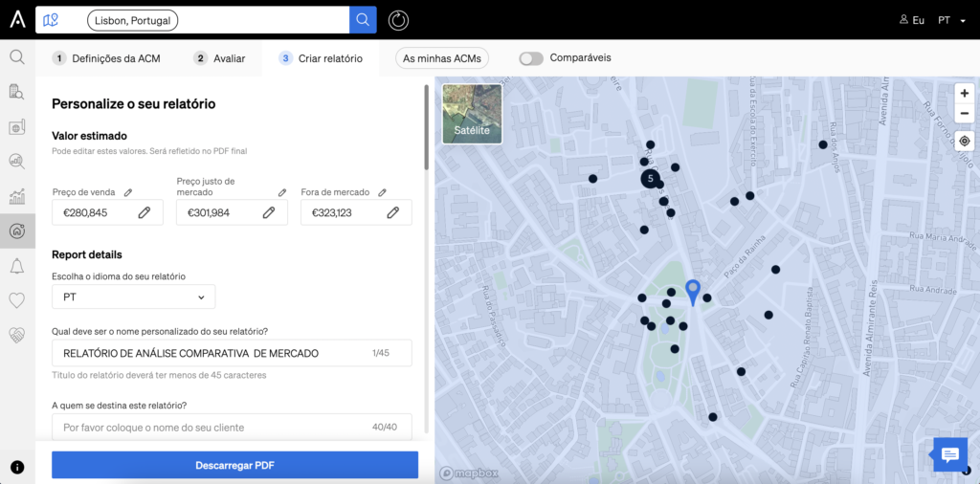Open As minhas ACMs
Image resolution: width=980 pixels, height=484 pixels.
click(x=442, y=58)
